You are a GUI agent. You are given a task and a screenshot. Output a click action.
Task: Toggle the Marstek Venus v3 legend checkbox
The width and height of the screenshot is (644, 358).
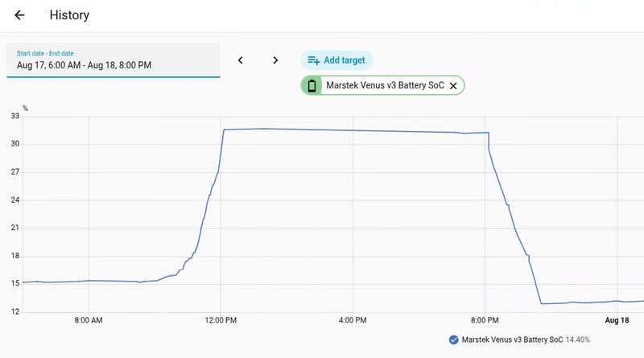[x=453, y=340]
